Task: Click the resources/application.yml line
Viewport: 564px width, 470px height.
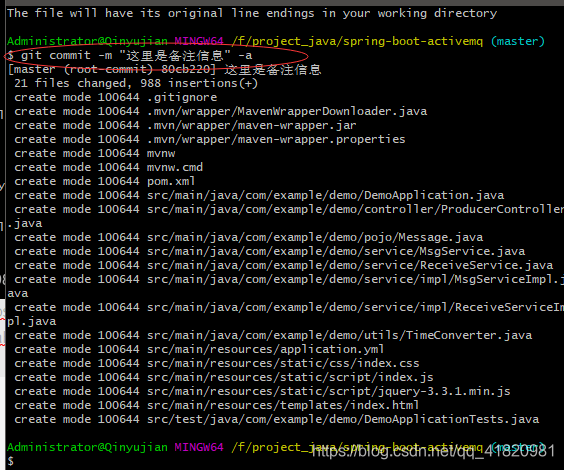Action: click(x=199, y=350)
